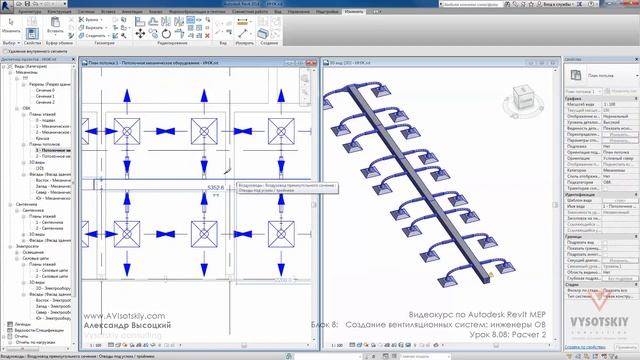Select the Copy tool in Редактирование panel
This screenshot has height=360, width=640.
(x=153, y=34)
